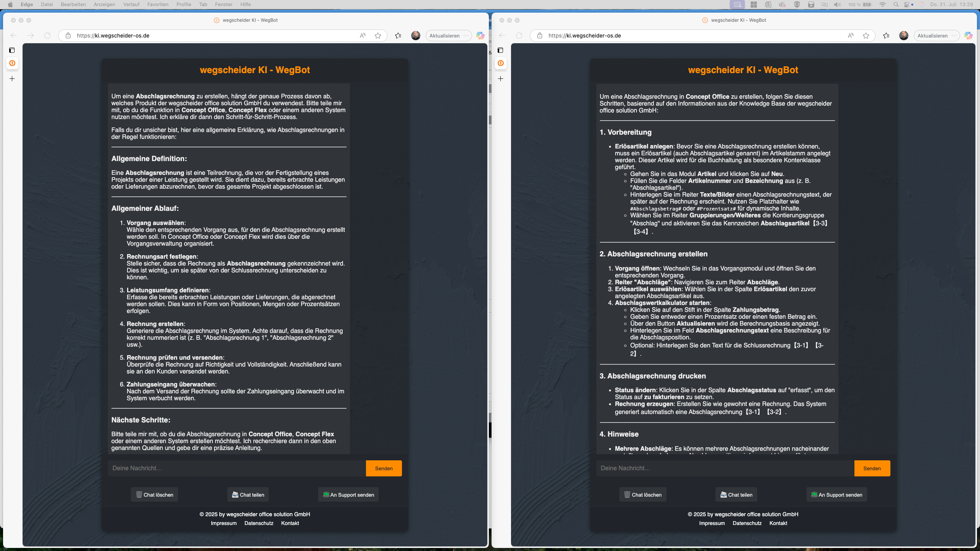980x551 pixels.
Task: Open Kontakt link in left page footer
Action: pyautogui.click(x=290, y=523)
